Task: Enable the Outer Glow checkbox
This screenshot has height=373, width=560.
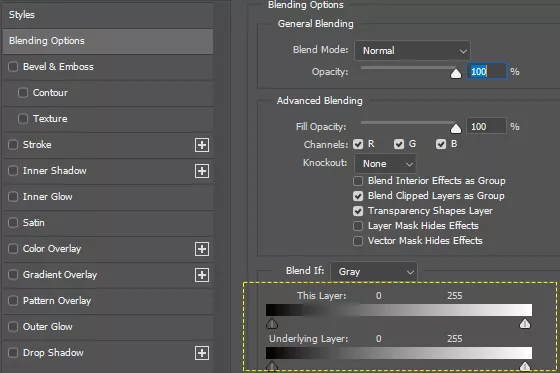Action: [13, 327]
